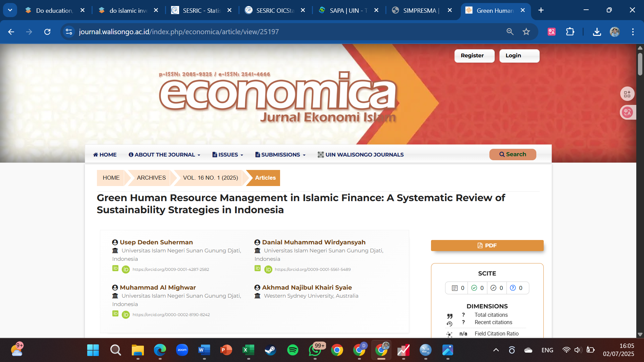Go to Vol. 16 No. 1 (2025) breadcrumb
Image resolution: width=644 pixels, height=362 pixels.
pos(210,178)
